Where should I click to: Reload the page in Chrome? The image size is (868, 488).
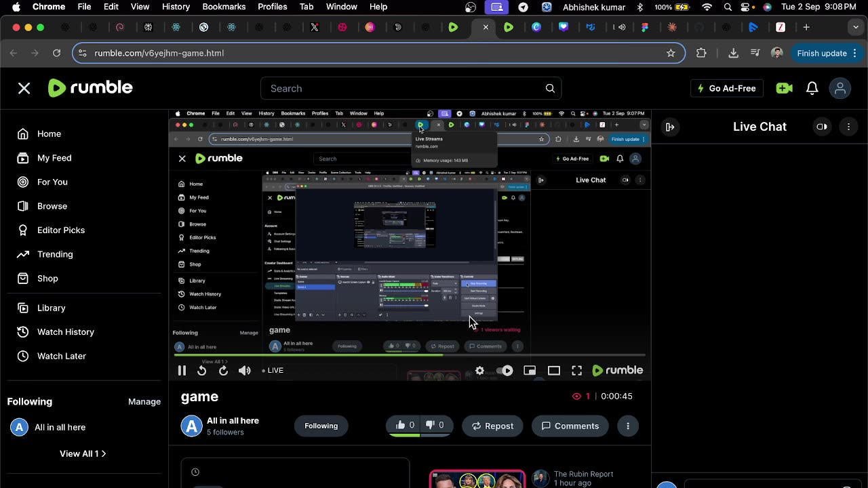[56, 53]
